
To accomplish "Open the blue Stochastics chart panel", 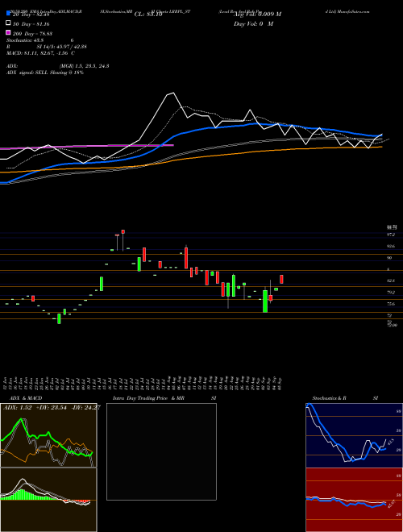I will pyautogui.click(x=354, y=435).
